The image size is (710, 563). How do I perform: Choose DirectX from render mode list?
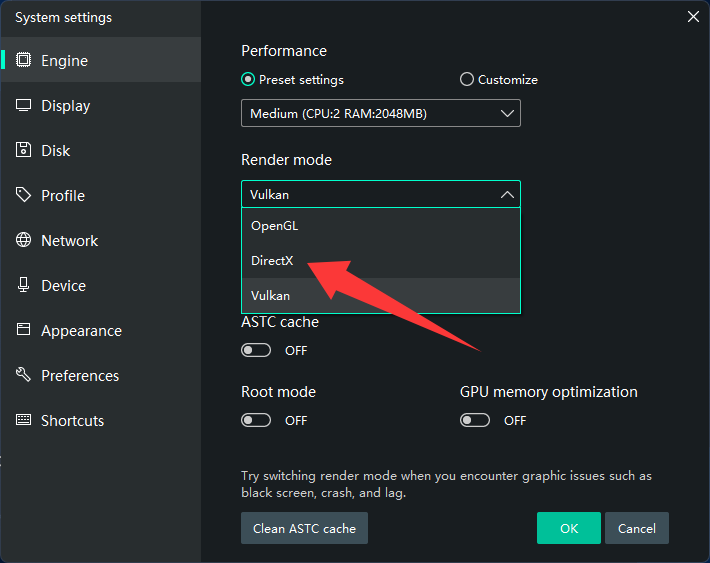click(272, 260)
